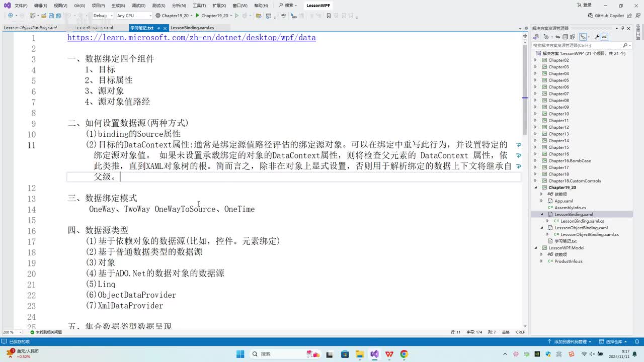Click Visual Studio icon on the taskbar
This screenshot has height=362, width=644.
[x=375, y=354]
